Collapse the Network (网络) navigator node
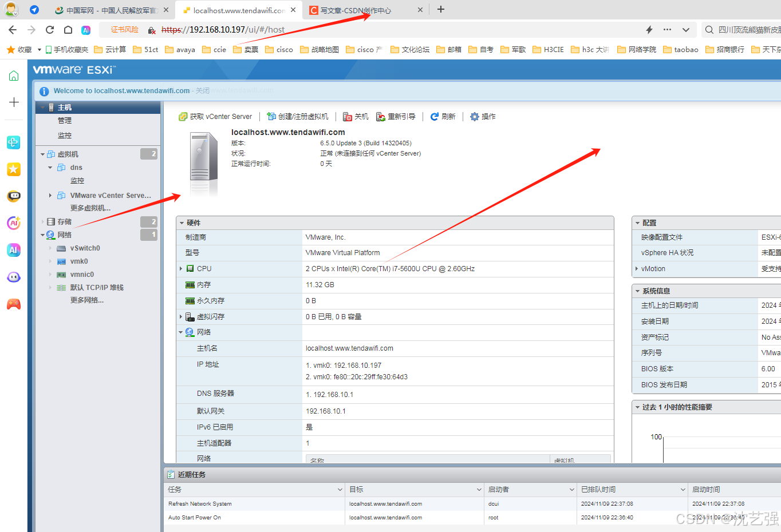 [x=43, y=235]
